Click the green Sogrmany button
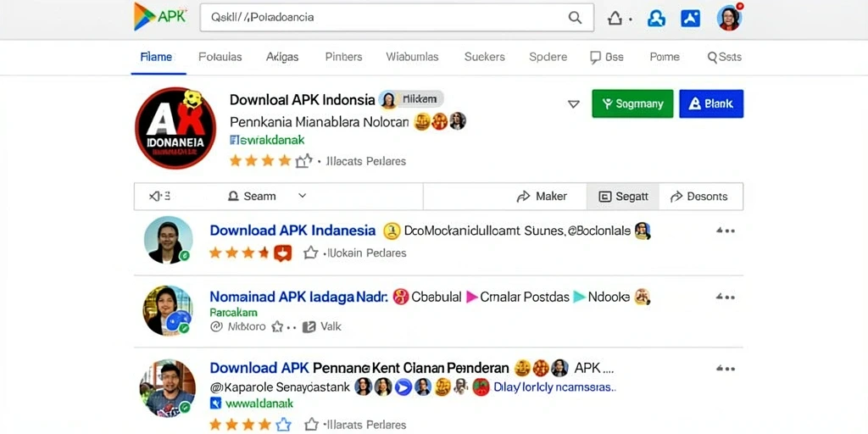The height and width of the screenshot is (434, 868). coord(632,103)
